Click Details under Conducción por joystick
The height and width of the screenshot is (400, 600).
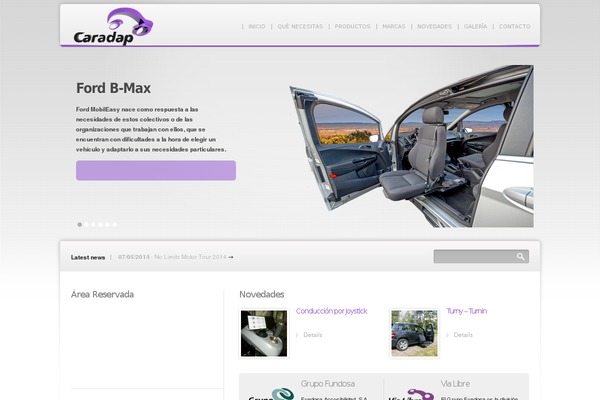tap(313, 335)
